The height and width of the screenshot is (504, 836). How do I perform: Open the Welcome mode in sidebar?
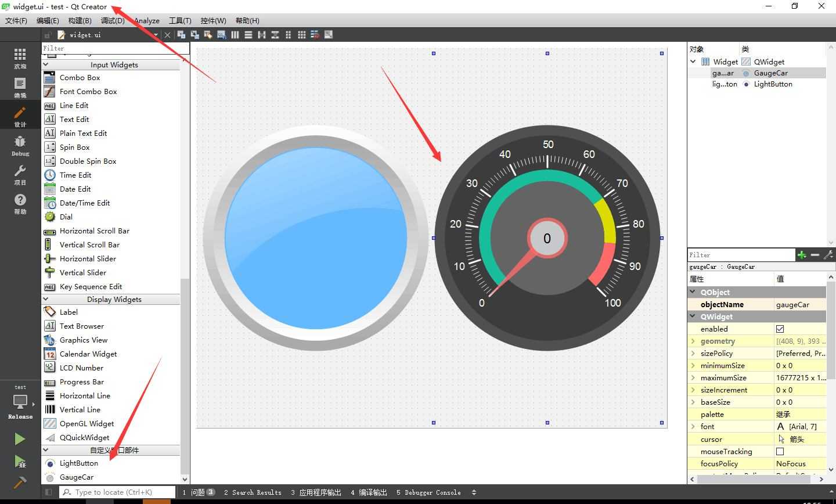tap(20, 58)
